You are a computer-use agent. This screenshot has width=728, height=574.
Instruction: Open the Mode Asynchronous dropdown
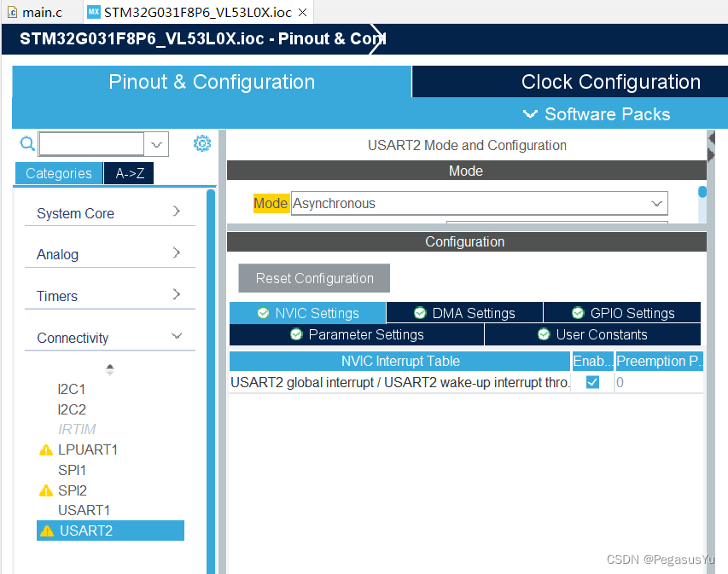[656, 204]
